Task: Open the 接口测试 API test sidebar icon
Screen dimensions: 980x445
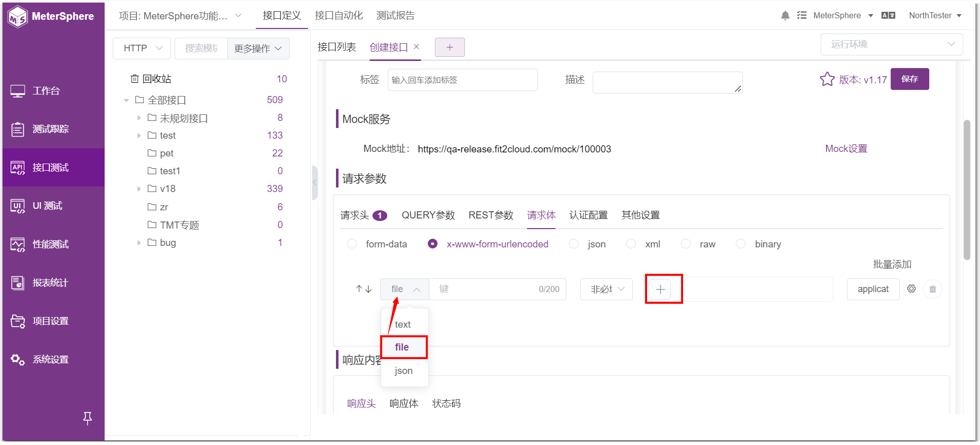Action: pyautogui.click(x=18, y=168)
